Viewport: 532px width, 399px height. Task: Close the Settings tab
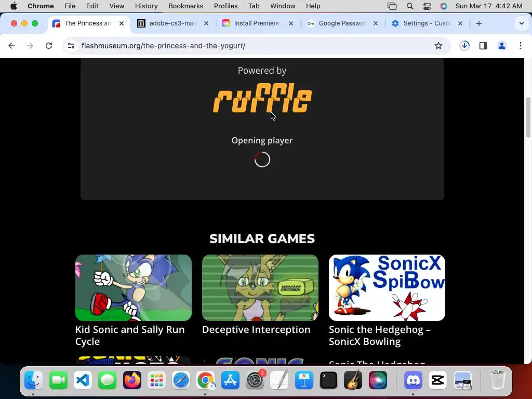[x=460, y=23]
